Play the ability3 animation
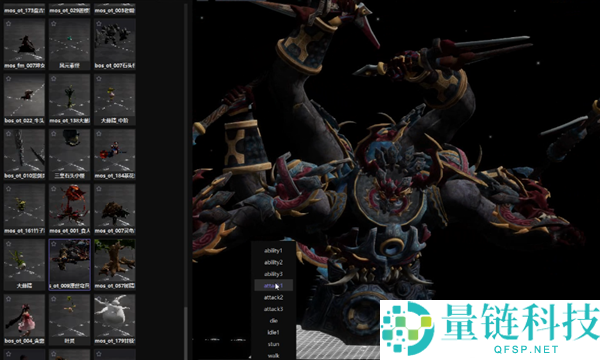This screenshot has width=600, height=360. pyautogui.click(x=273, y=274)
